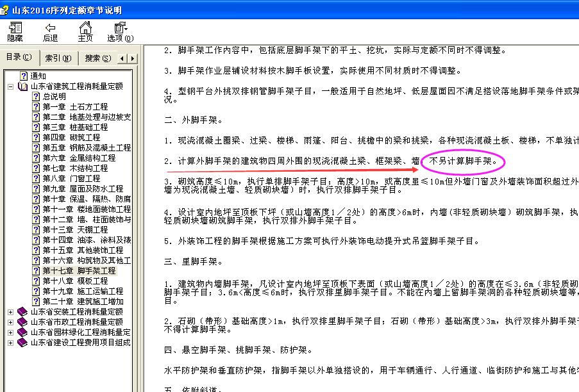Click the help window title bar icon

click(x=4, y=10)
